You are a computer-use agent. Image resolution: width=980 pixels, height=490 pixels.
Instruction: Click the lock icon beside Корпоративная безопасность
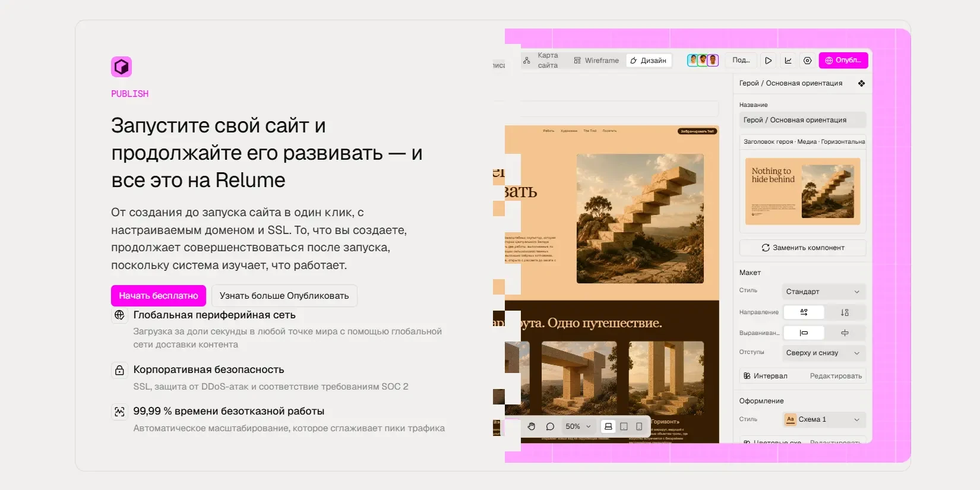coord(119,370)
